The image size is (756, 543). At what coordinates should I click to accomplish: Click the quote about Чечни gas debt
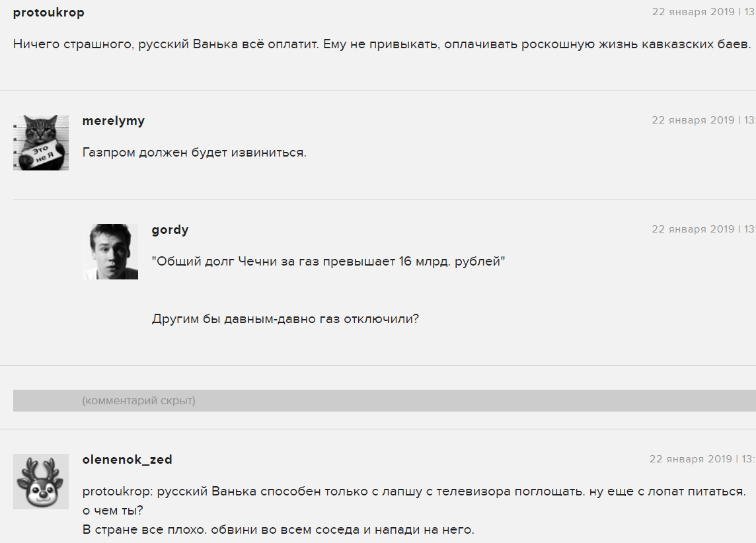click(328, 262)
